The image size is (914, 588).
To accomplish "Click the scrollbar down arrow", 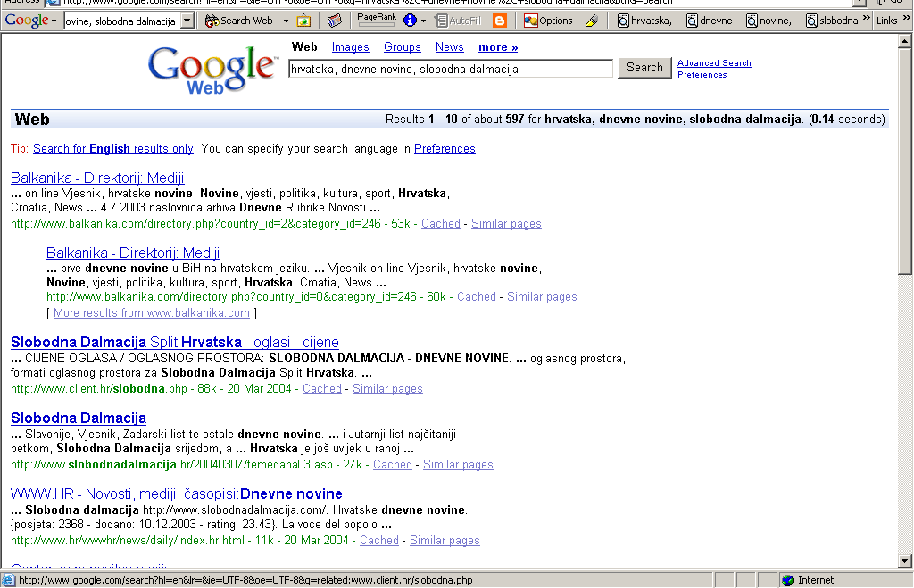I will [x=905, y=561].
